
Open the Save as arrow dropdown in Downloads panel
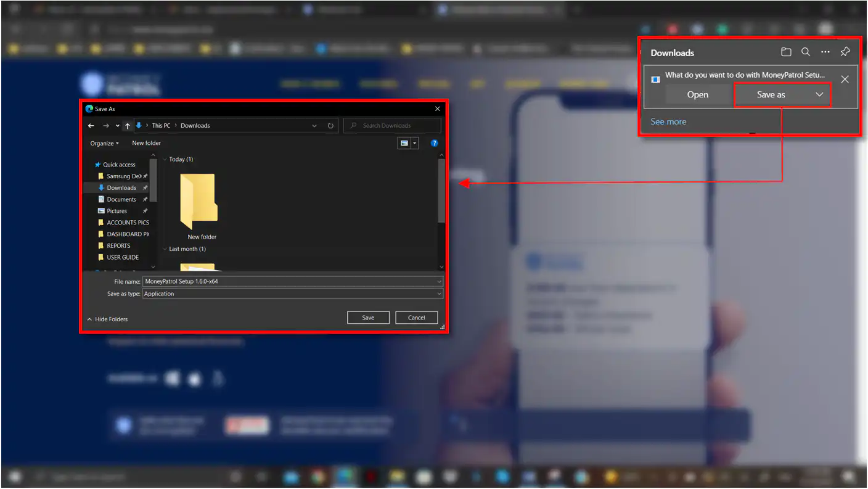(819, 95)
